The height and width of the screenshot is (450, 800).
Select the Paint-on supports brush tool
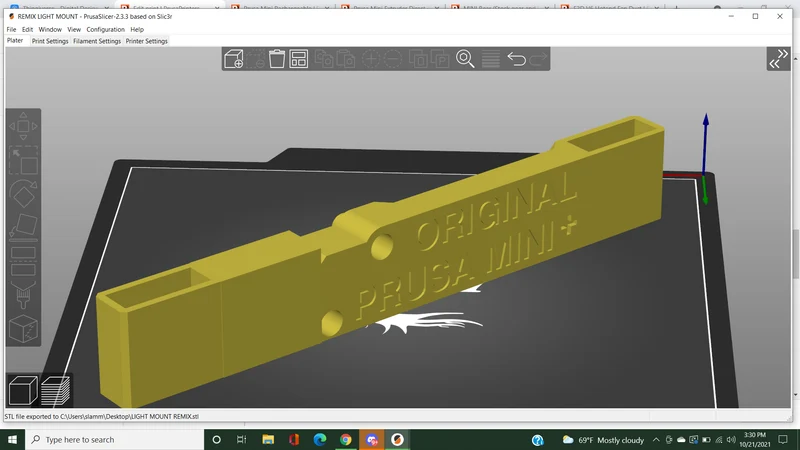(x=23, y=295)
